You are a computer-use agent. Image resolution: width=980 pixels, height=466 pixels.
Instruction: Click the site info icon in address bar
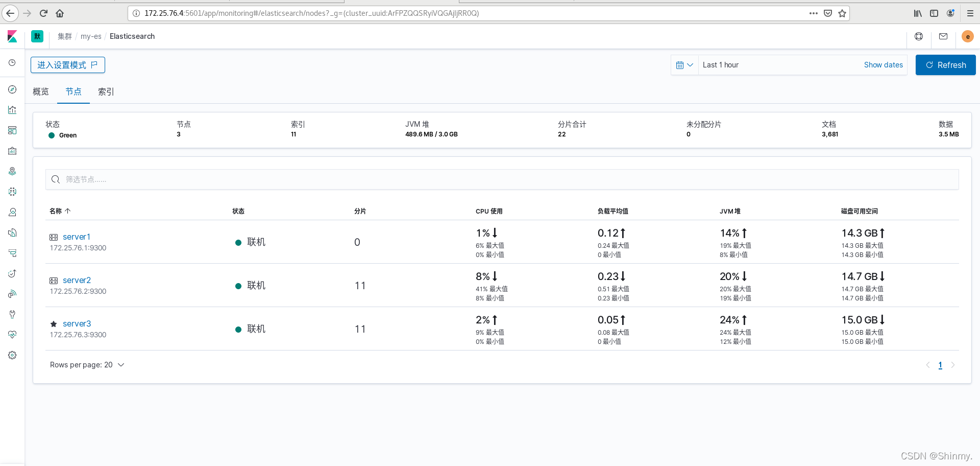point(136,13)
